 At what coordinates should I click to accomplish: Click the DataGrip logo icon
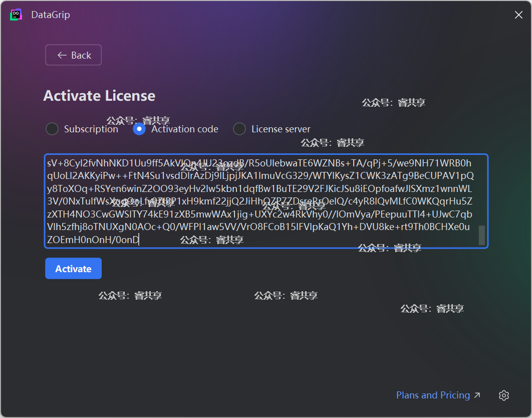(x=16, y=15)
